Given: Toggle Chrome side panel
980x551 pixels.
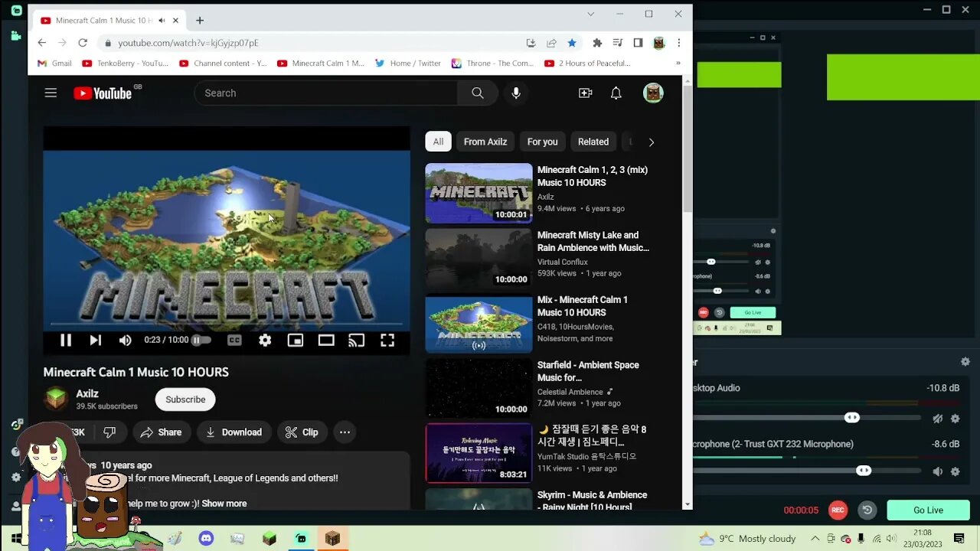Looking at the screenshot, I should pos(638,43).
